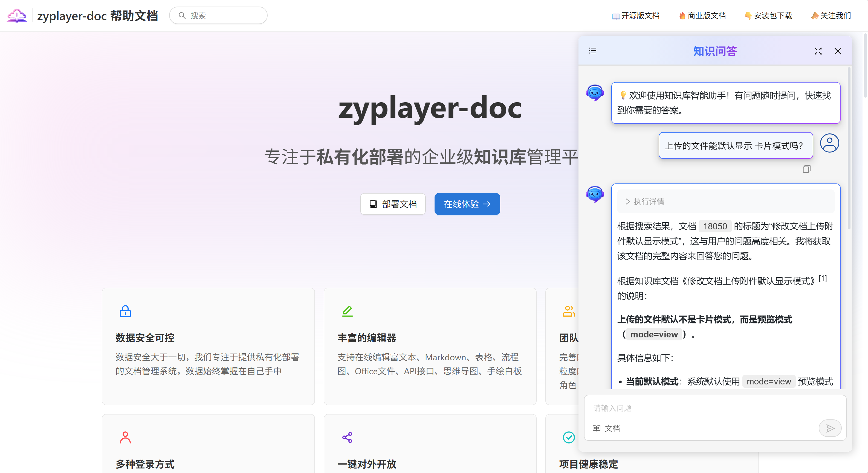
Task: Click the 具体信息如下 line in the answer
Action: pyautogui.click(x=645, y=358)
